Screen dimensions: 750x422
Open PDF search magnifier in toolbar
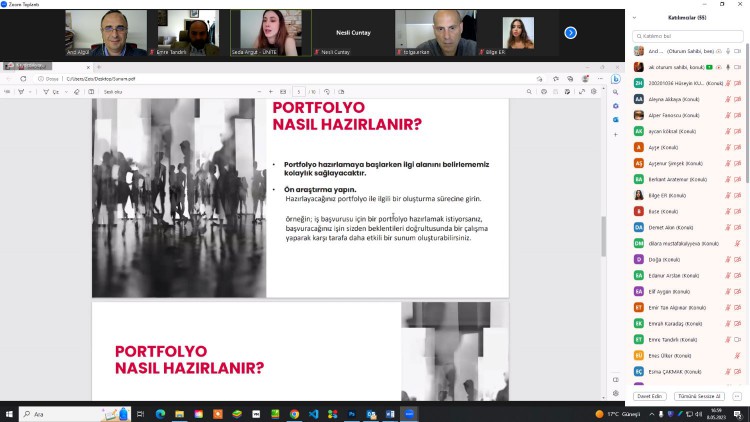pos(529,92)
